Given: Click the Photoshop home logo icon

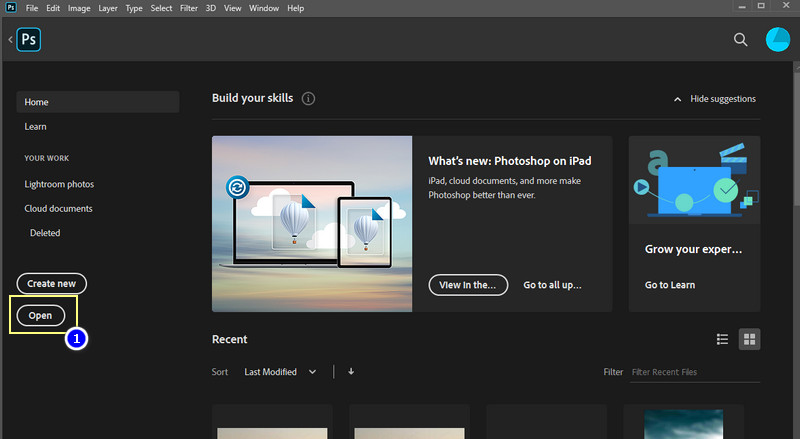Looking at the screenshot, I should pos(28,40).
